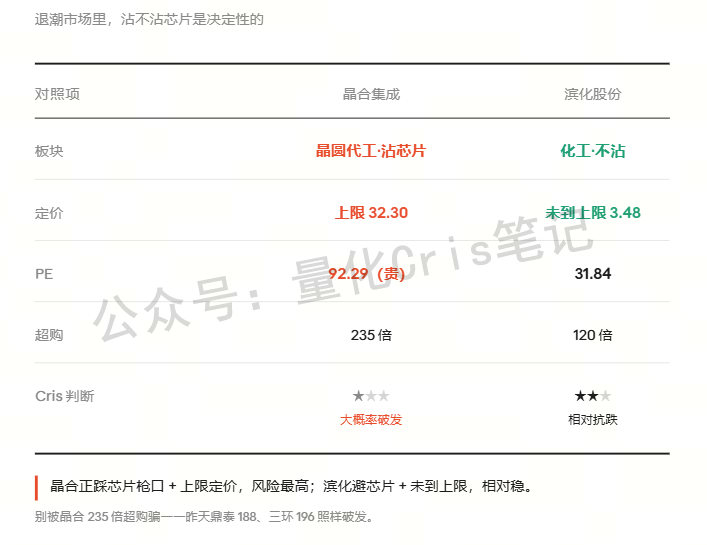707x545 pixels.
Task: Click the one-star rating for 晶合集成
Action: tap(371, 396)
